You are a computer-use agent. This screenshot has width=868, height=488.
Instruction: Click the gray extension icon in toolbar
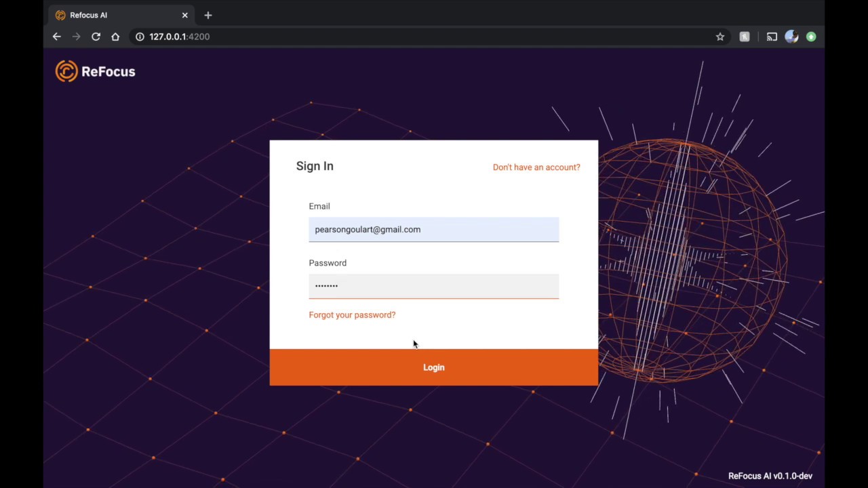[745, 37]
